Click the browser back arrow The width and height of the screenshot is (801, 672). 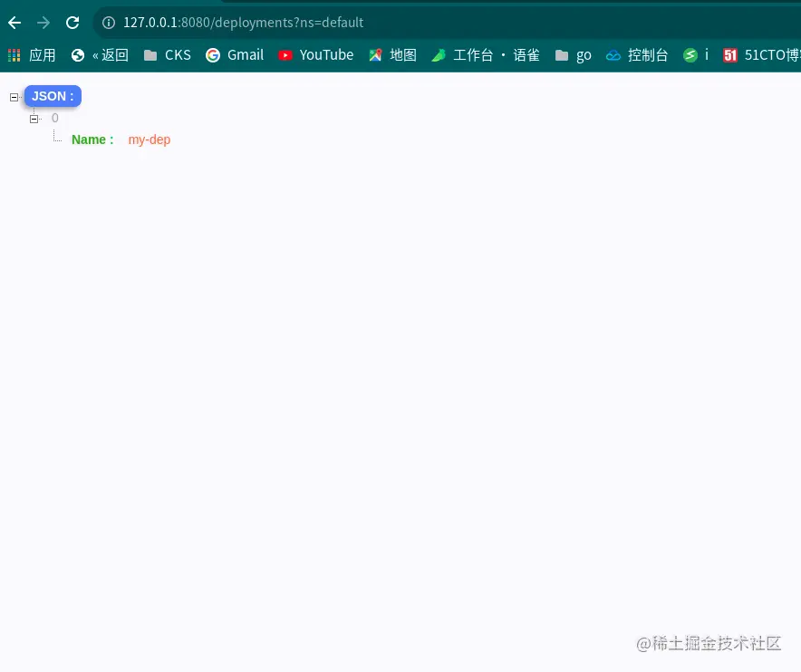(x=14, y=23)
